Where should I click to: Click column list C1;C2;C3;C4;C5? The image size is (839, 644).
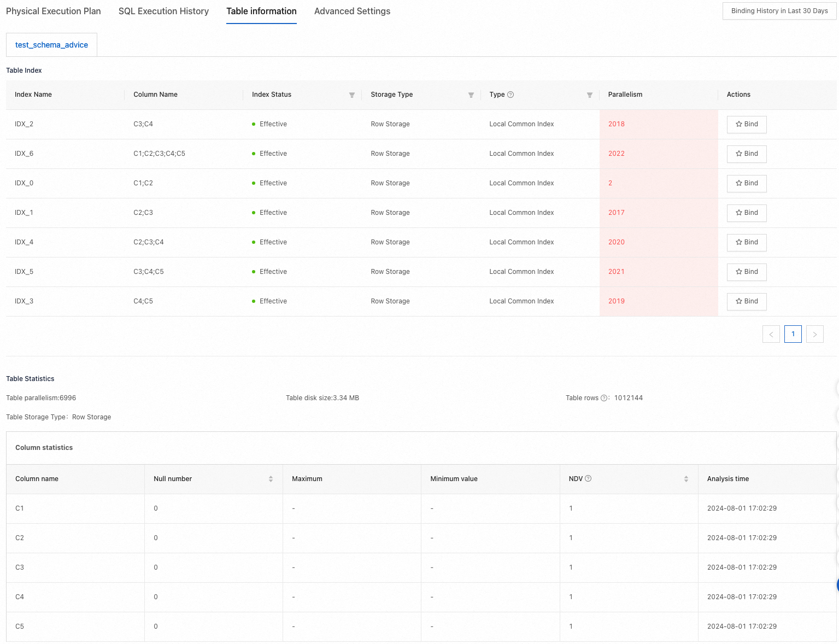click(x=159, y=154)
